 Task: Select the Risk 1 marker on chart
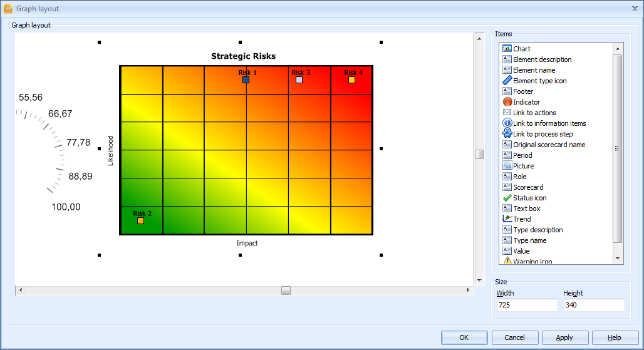(x=246, y=80)
